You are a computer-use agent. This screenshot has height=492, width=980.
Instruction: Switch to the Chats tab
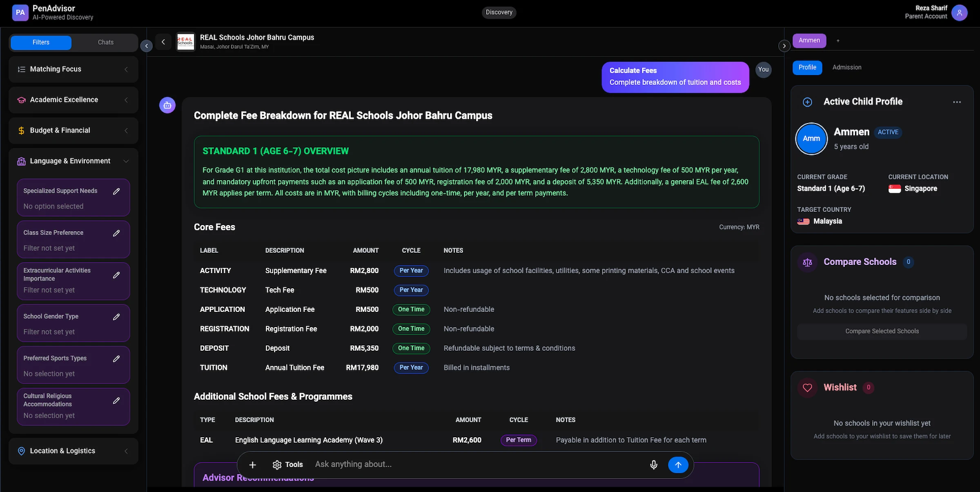click(x=106, y=42)
